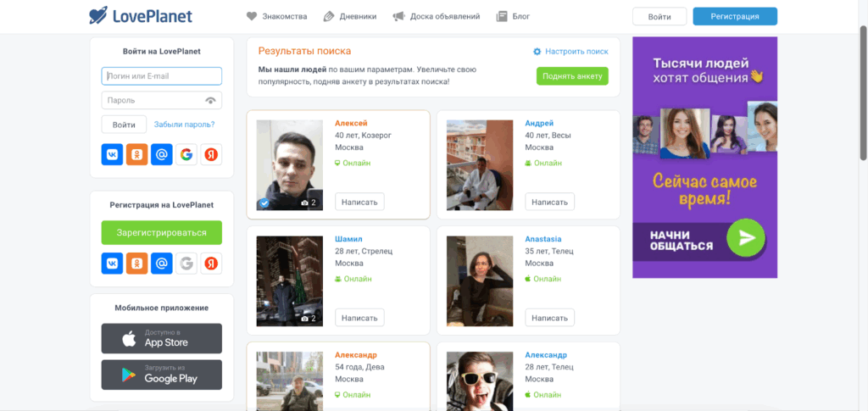Image resolution: width=868 pixels, height=411 pixels.
Task: Sign in with VK in the login panel
Action: coord(112,155)
